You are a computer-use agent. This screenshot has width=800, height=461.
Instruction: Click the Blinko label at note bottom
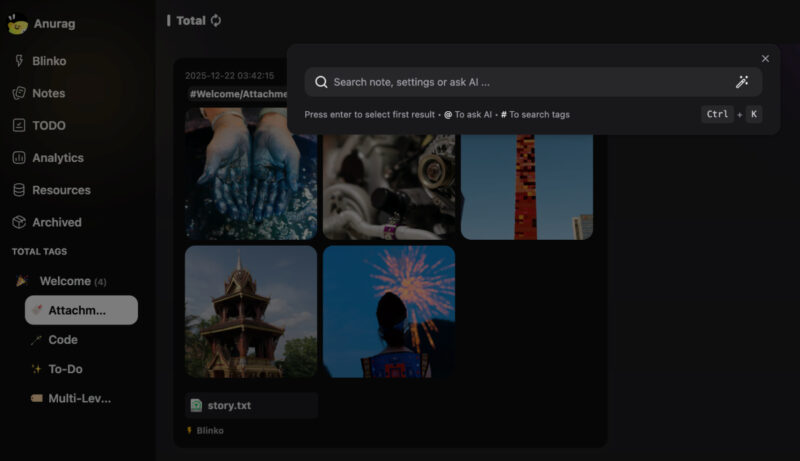(210, 430)
